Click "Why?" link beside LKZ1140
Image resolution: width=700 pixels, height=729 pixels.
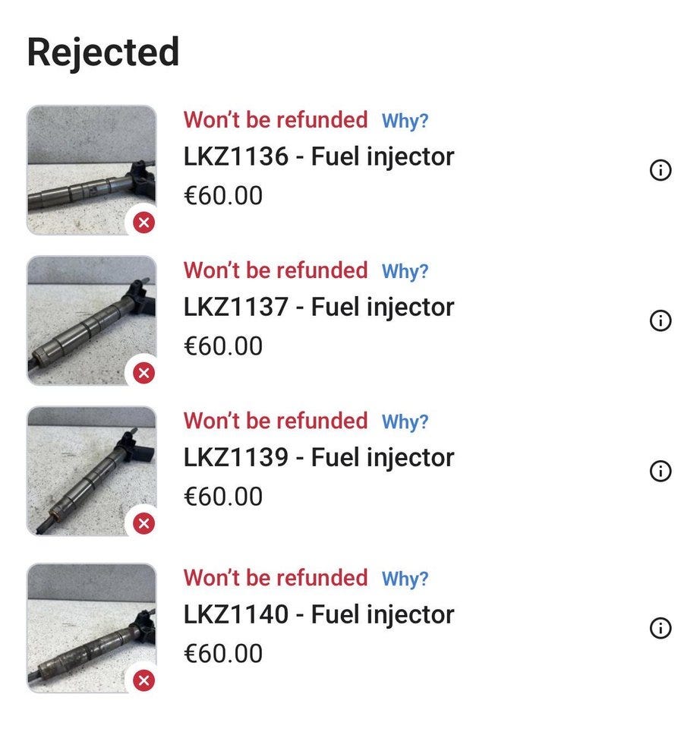click(405, 579)
